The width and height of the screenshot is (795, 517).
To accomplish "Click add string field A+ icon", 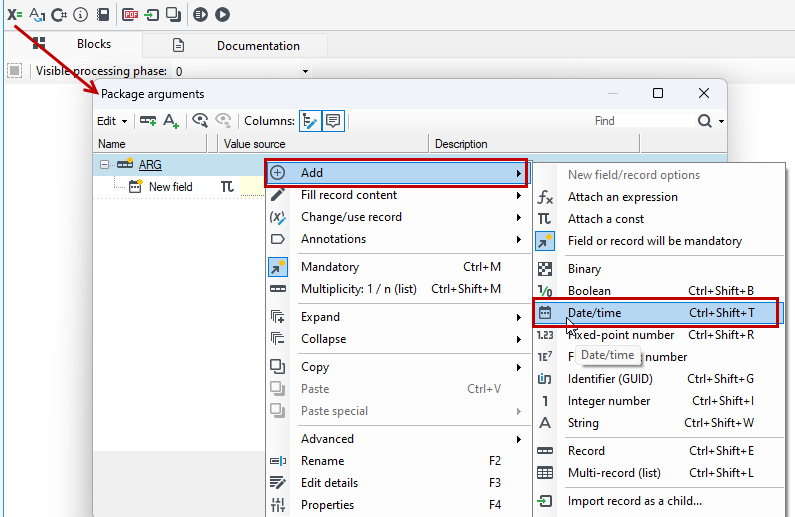I will click(x=171, y=121).
